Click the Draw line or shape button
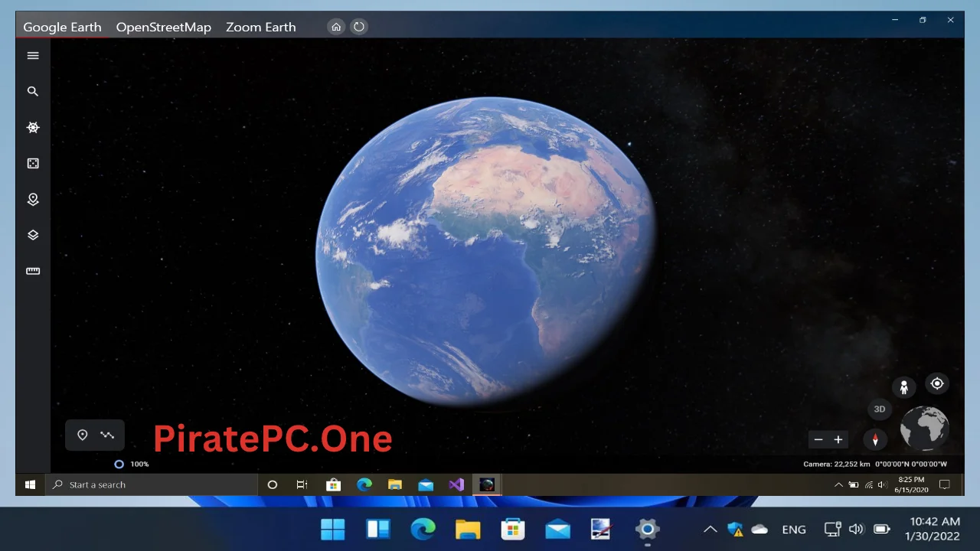Image resolution: width=980 pixels, height=551 pixels. pyautogui.click(x=107, y=435)
